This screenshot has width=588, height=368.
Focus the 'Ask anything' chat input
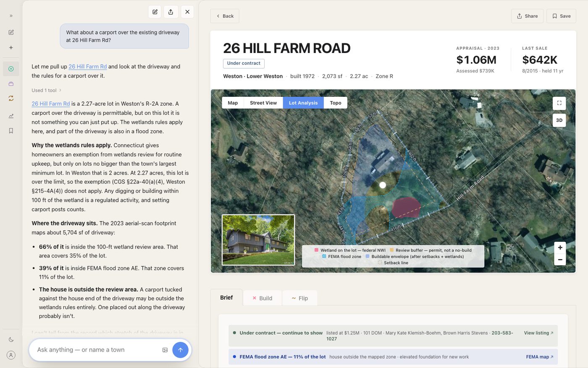click(x=97, y=350)
